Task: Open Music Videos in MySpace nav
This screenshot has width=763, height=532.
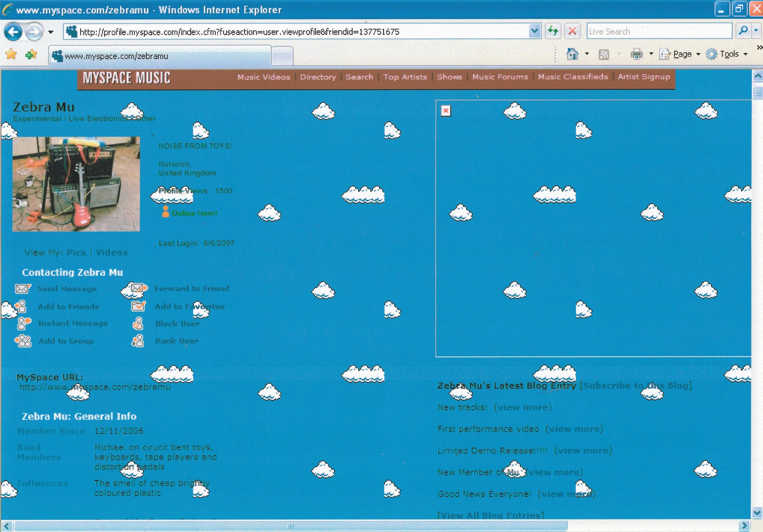Action: pyautogui.click(x=264, y=77)
